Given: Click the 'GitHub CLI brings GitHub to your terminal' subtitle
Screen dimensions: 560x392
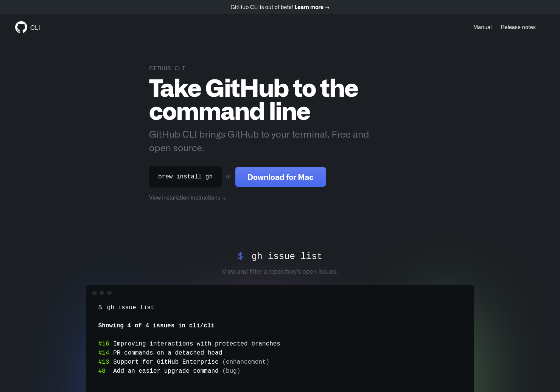Looking at the screenshot, I should click(x=259, y=141).
